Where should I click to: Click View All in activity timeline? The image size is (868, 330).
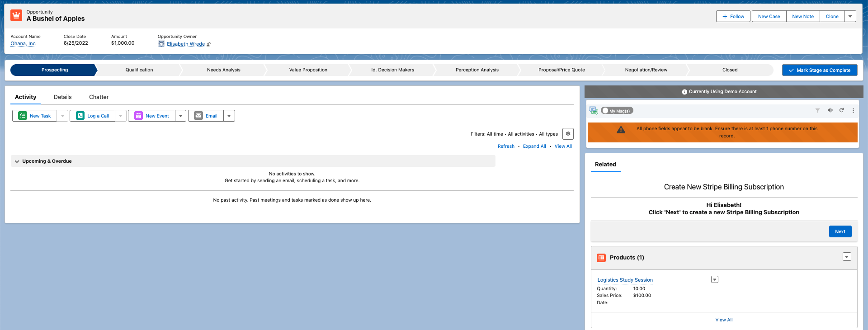click(563, 146)
